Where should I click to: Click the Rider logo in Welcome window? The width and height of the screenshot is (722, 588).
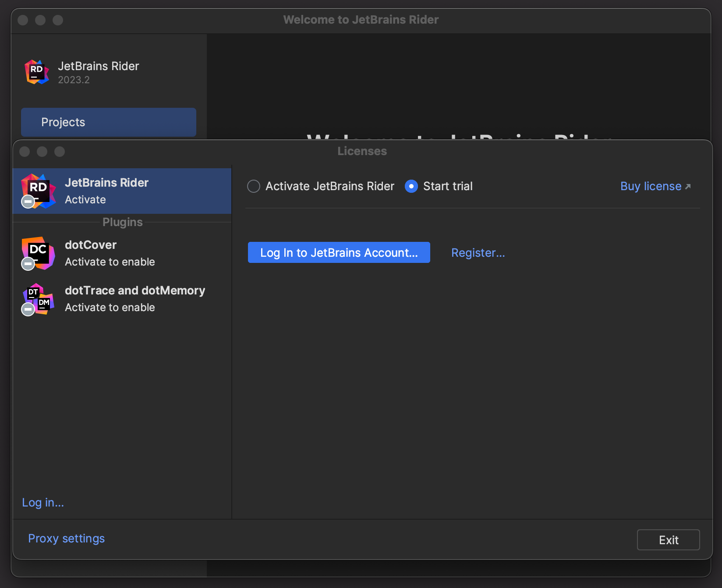37,72
